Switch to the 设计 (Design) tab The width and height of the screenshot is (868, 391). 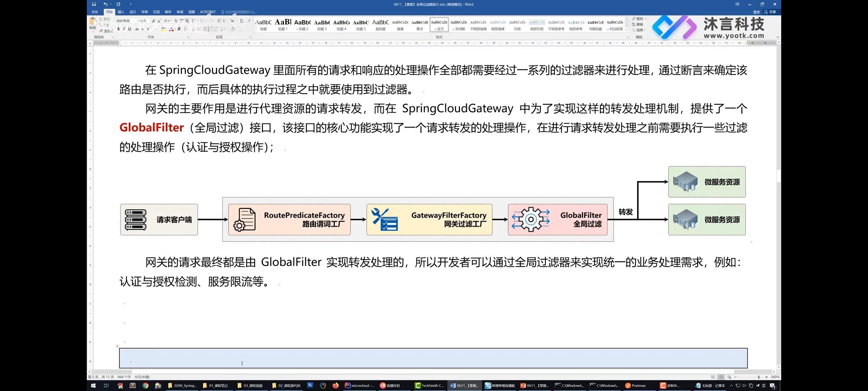[133, 12]
